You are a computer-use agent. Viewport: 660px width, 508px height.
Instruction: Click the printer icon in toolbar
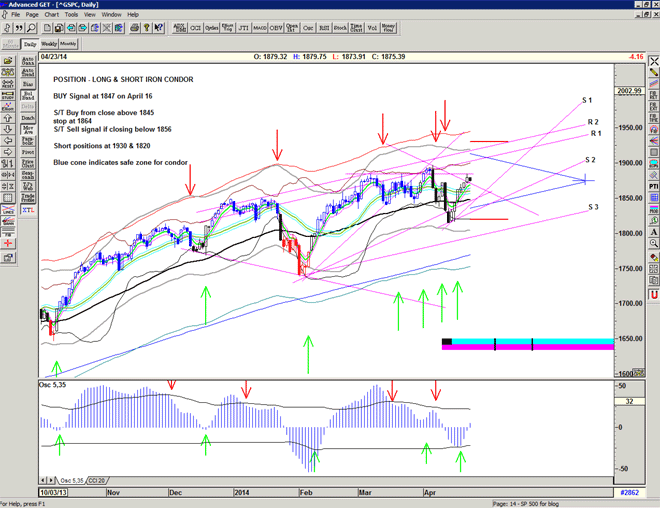(134, 28)
